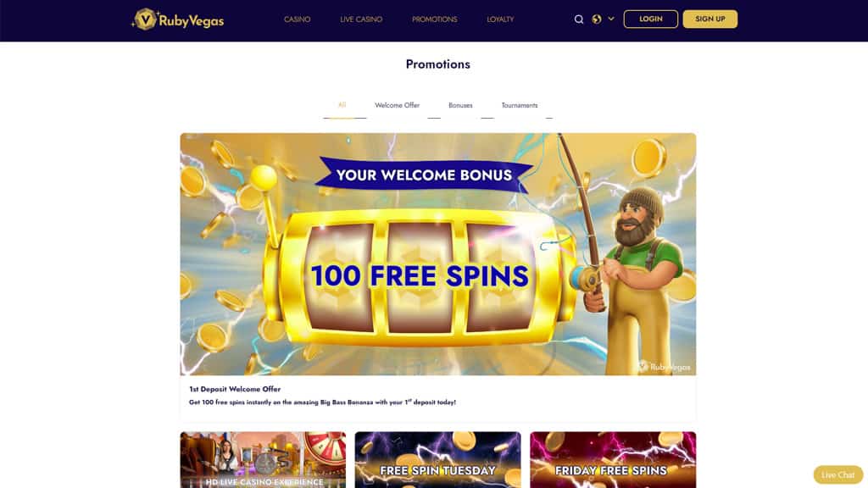Select the All promotions tab
Viewport: 868px width, 488px height.
pyautogui.click(x=342, y=105)
